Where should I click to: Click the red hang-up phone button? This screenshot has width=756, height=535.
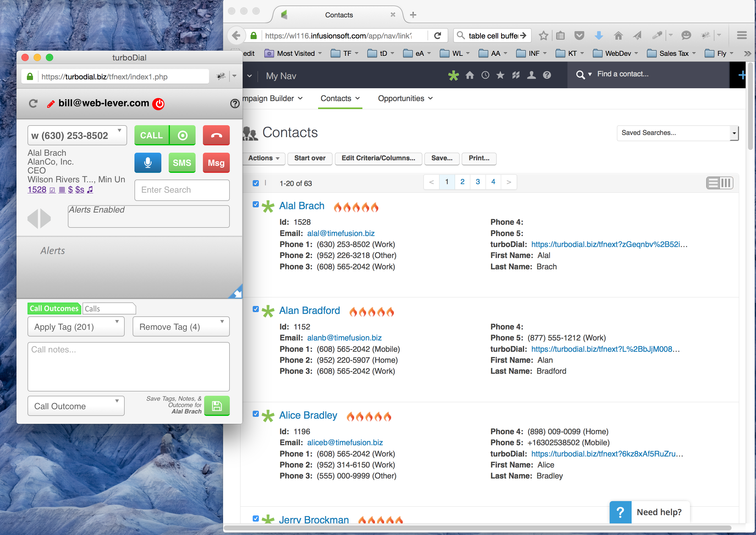216,135
